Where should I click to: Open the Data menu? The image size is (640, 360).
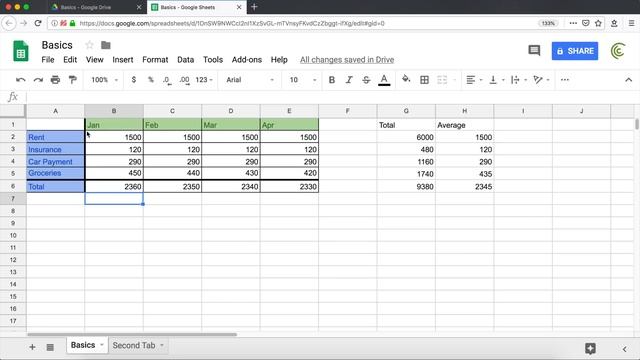(185, 60)
